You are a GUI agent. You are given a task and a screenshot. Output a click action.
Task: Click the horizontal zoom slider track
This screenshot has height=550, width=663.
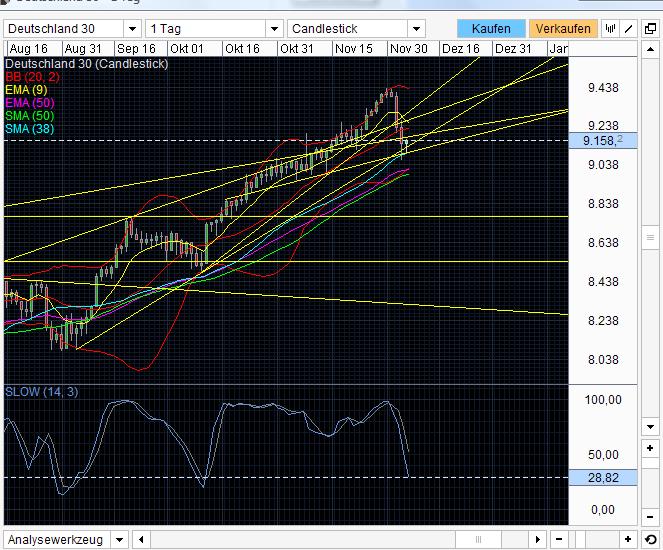click(593, 539)
